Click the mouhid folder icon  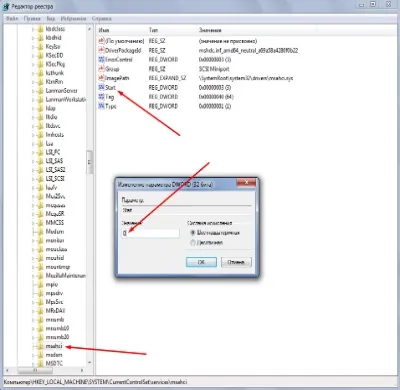40,258
